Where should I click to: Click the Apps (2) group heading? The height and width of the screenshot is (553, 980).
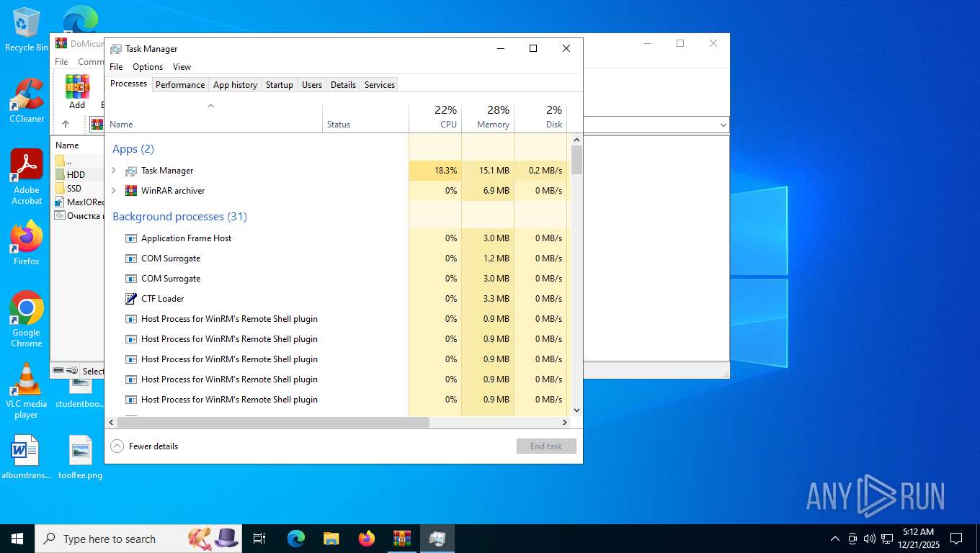pyautogui.click(x=133, y=149)
